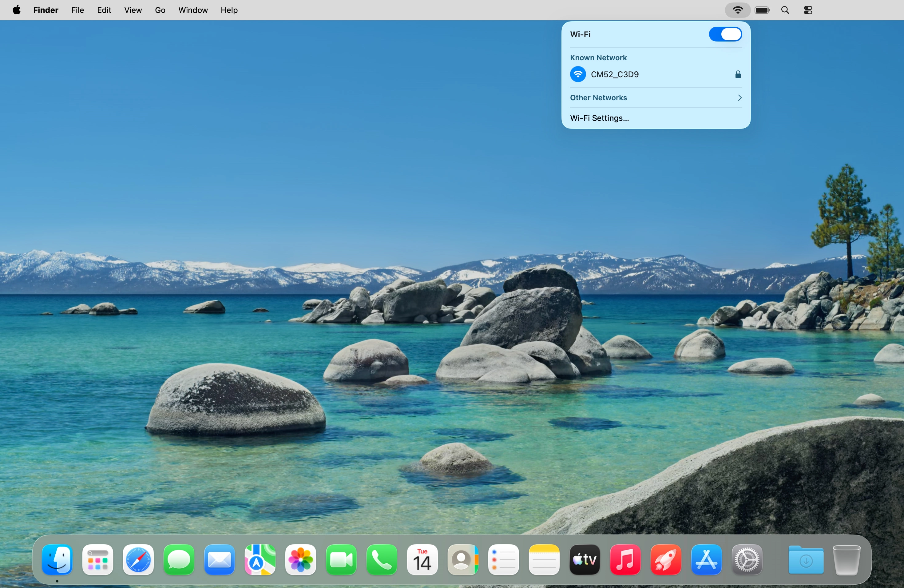
Task: Open the View menu
Action: tap(133, 10)
